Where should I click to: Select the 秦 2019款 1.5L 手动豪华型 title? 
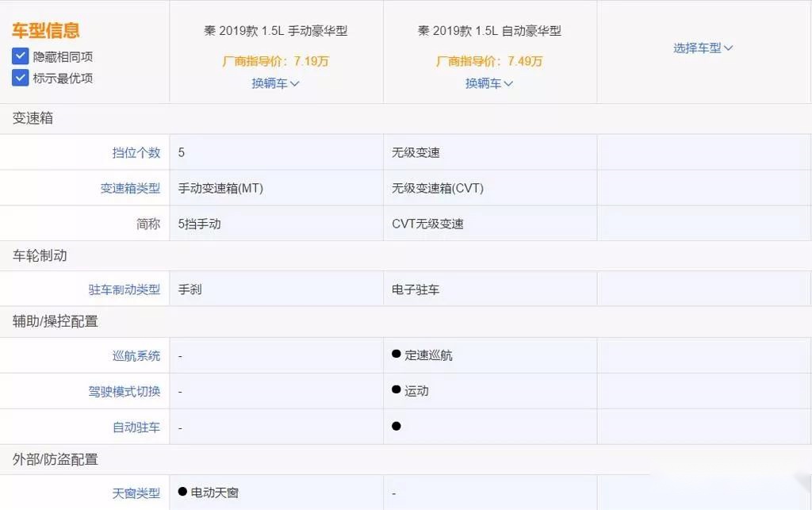click(x=275, y=31)
